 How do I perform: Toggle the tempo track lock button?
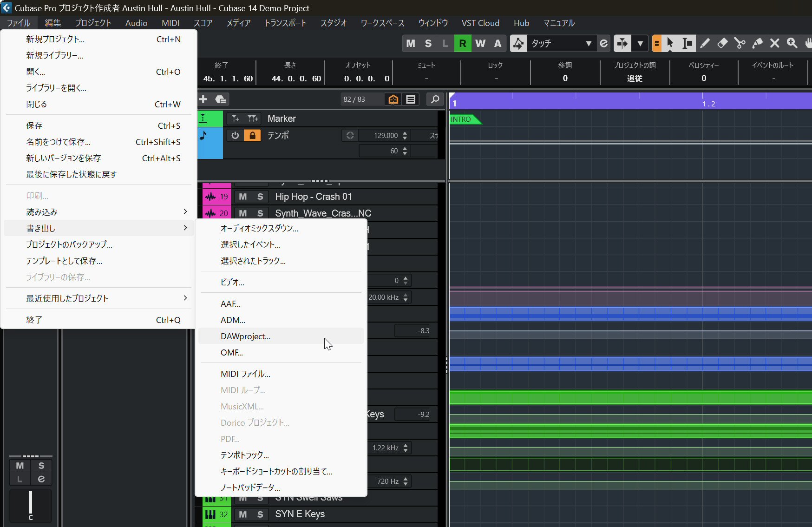(x=252, y=135)
